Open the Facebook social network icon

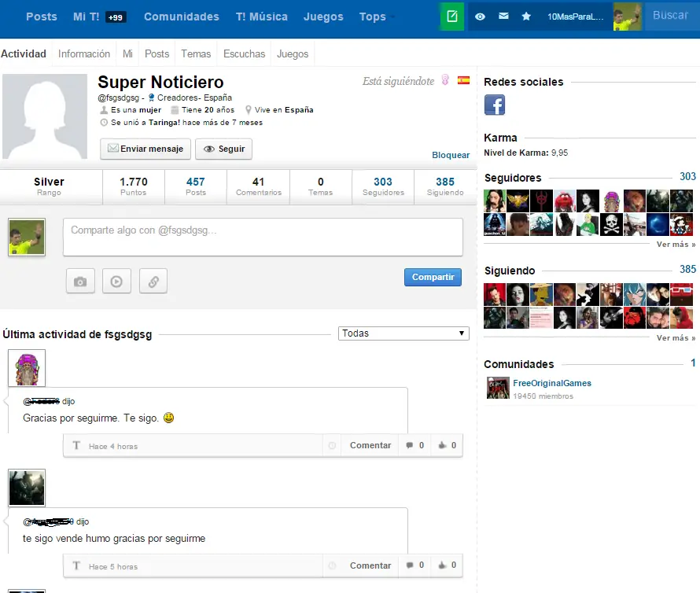point(495,105)
